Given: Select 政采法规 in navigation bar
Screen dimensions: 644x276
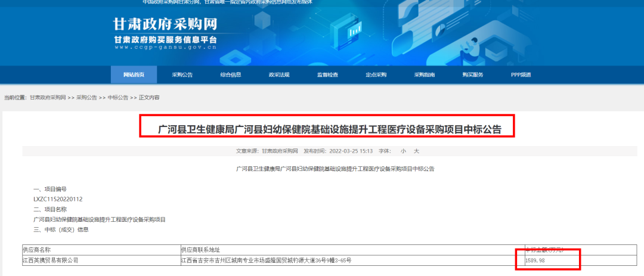Looking at the screenshot, I should click(279, 75).
